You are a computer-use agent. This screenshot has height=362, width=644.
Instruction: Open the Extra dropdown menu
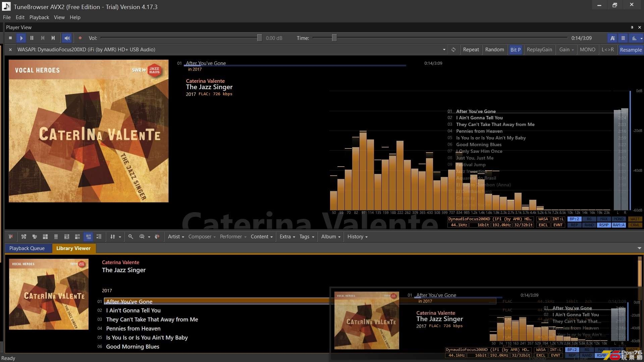[287, 237]
